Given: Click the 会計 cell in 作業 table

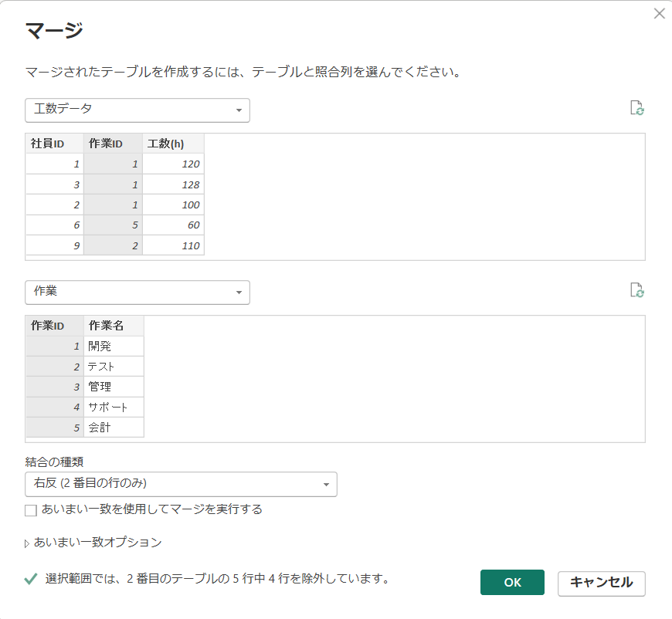Looking at the screenshot, I should pyautogui.click(x=114, y=427).
